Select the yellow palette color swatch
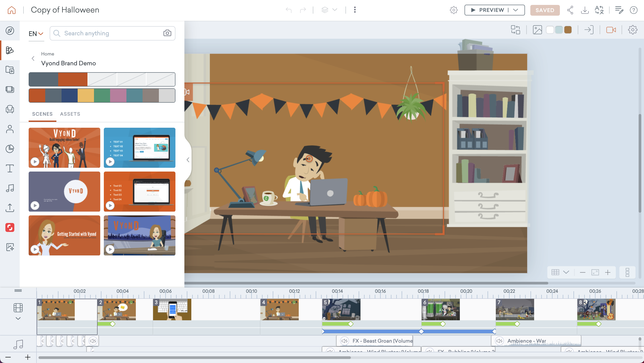The image size is (644, 363). [86, 96]
